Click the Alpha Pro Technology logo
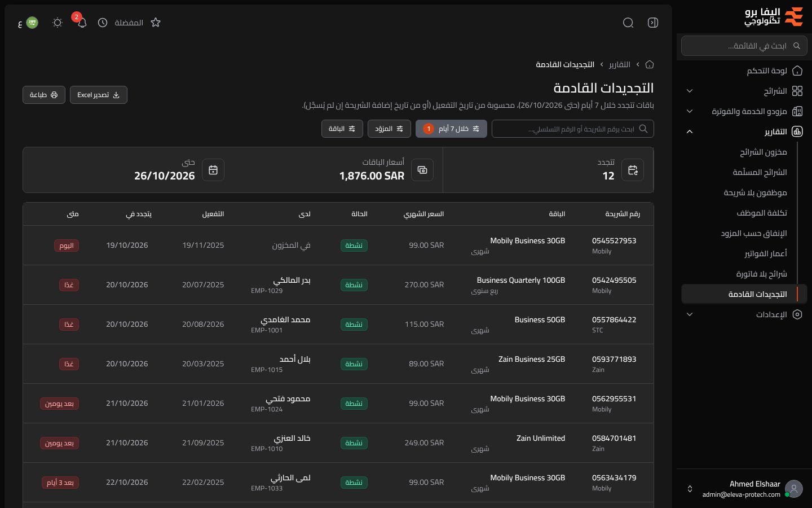The height and width of the screenshot is (508, 812). click(774, 17)
